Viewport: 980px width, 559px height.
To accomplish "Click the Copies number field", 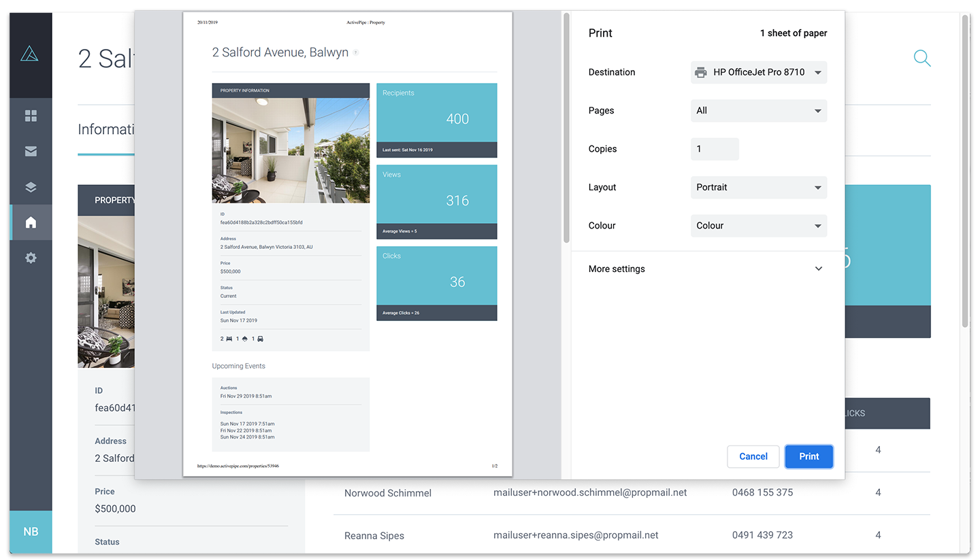I will (x=715, y=149).
